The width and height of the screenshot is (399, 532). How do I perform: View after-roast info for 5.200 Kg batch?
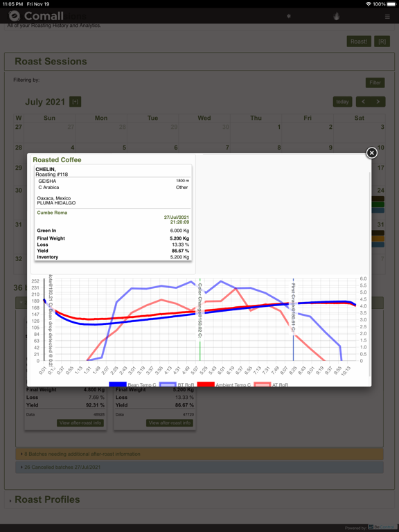click(x=170, y=423)
